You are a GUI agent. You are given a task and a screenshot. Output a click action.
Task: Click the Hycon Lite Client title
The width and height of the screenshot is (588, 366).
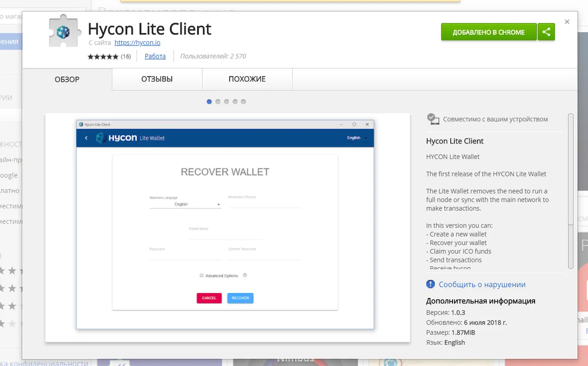(x=149, y=29)
